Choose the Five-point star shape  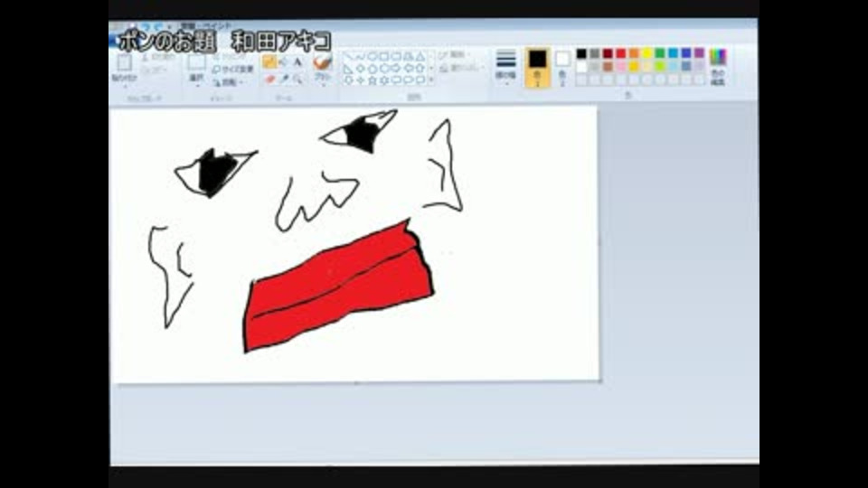click(x=372, y=80)
